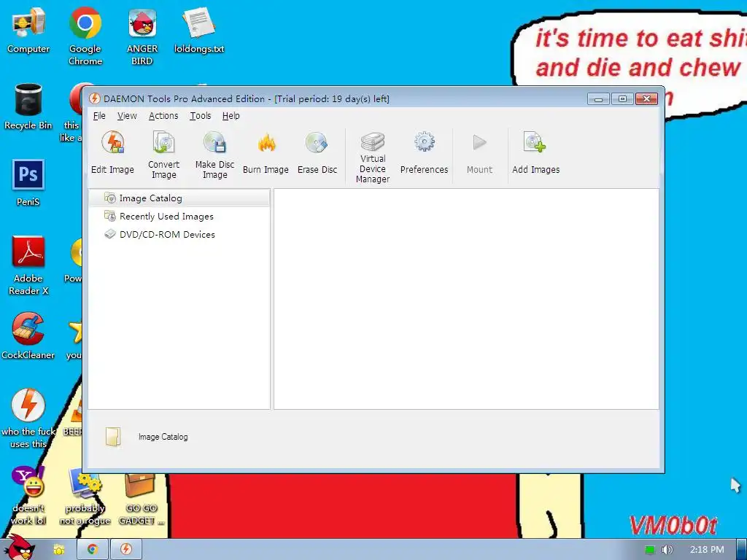This screenshot has height=560, width=747.
Task: Select Recently Used Images tree item
Action: coord(159,216)
